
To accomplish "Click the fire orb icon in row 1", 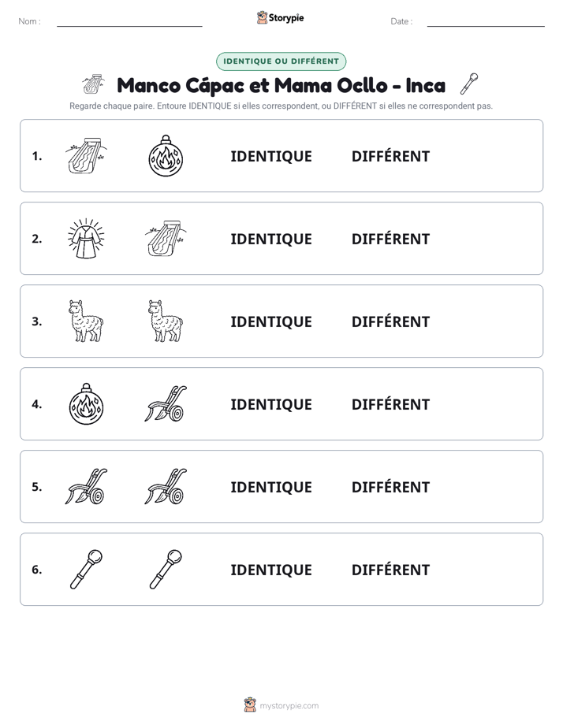I will click(x=166, y=156).
